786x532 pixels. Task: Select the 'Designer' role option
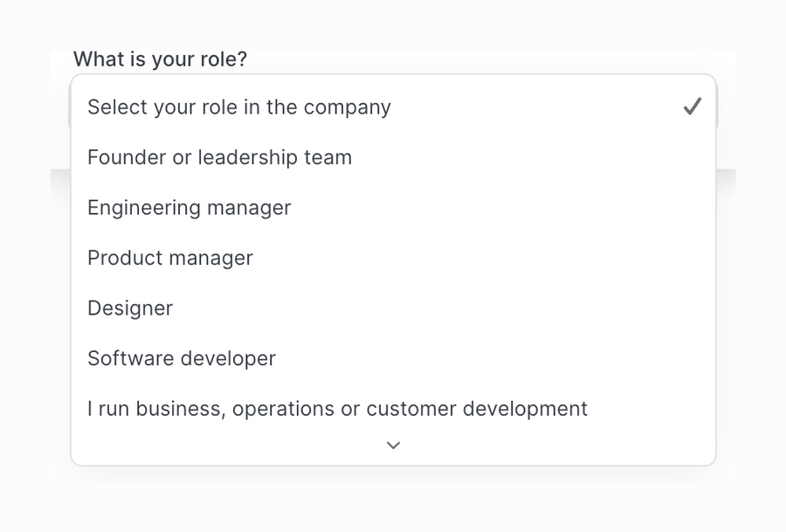(x=130, y=308)
